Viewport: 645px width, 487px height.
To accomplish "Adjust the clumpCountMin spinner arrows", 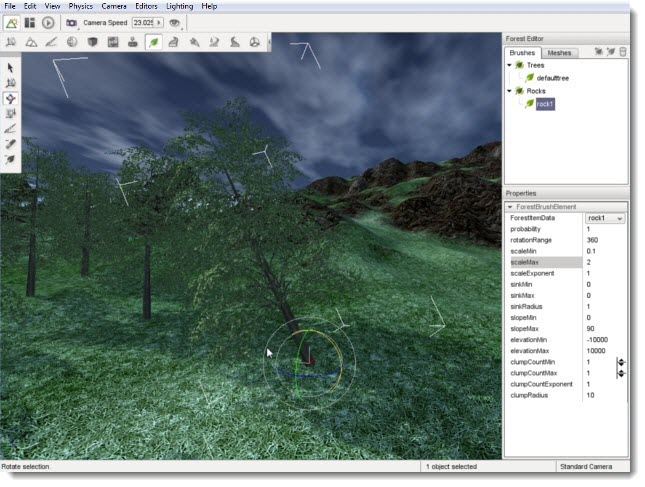I will (621, 362).
